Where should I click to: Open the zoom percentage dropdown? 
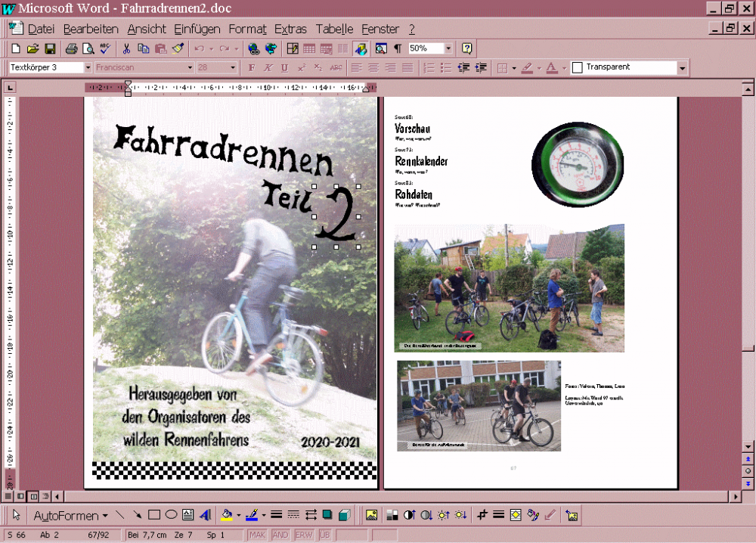[449, 48]
